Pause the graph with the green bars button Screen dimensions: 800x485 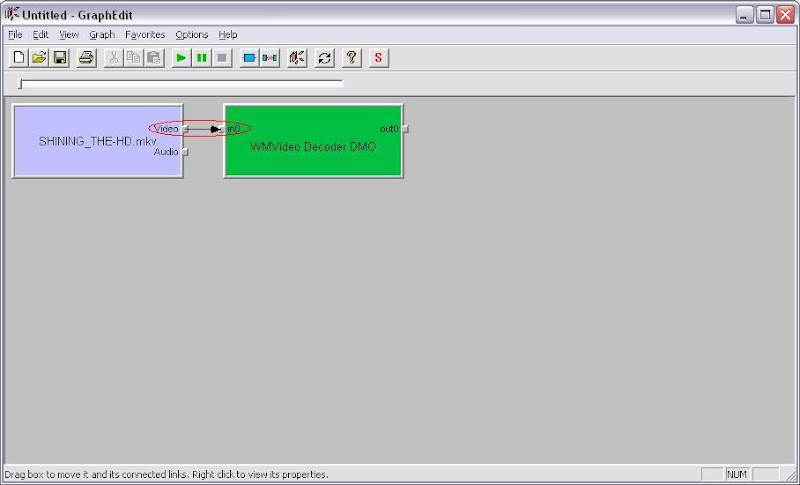tap(202, 58)
